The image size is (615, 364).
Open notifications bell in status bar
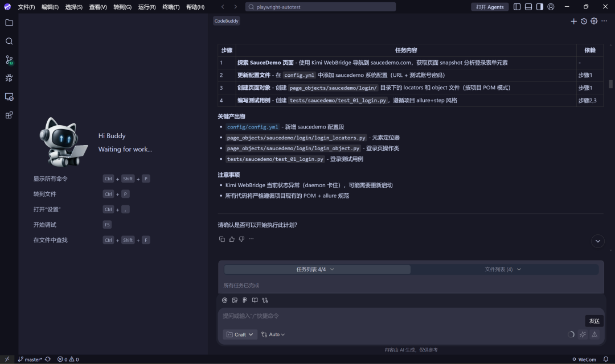tap(605, 359)
